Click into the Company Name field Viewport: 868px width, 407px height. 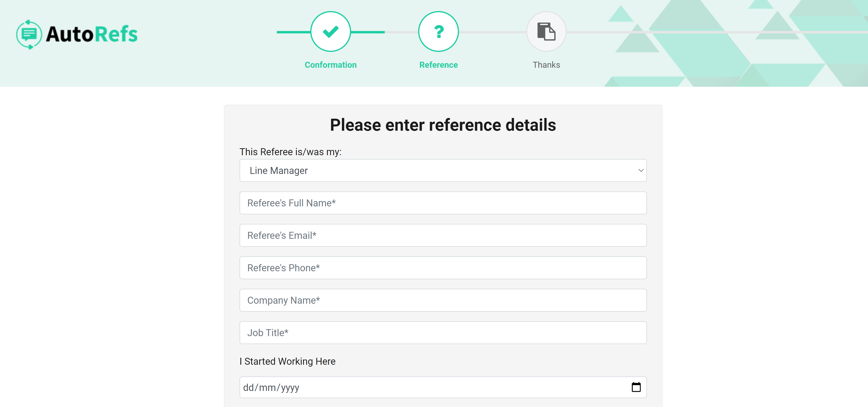(x=443, y=300)
